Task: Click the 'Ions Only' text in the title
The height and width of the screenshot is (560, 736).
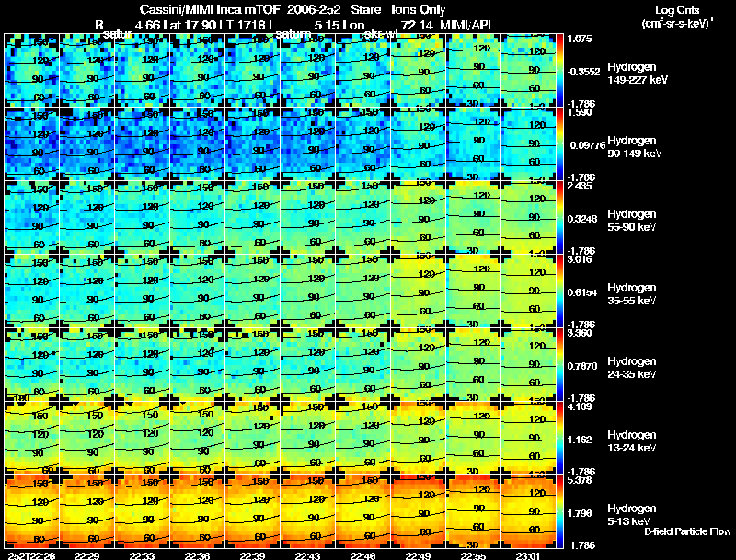Action: click(x=419, y=10)
